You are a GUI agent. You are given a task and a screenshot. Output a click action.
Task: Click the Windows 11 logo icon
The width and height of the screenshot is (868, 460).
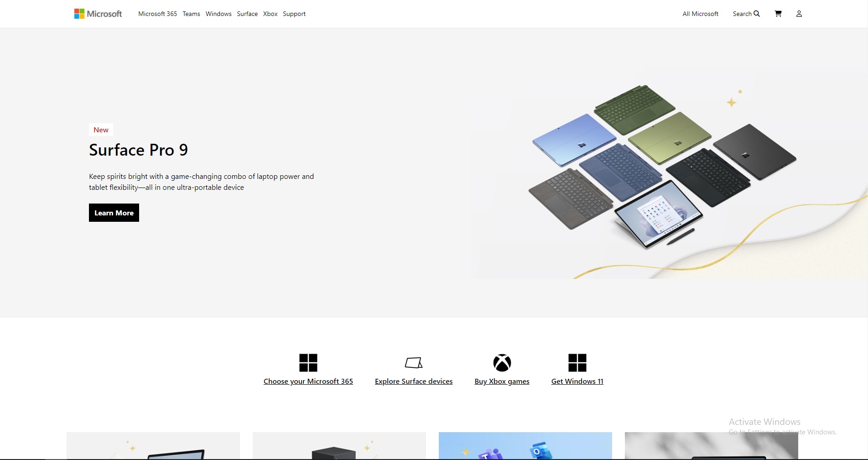pyautogui.click(x=577, y=361)
